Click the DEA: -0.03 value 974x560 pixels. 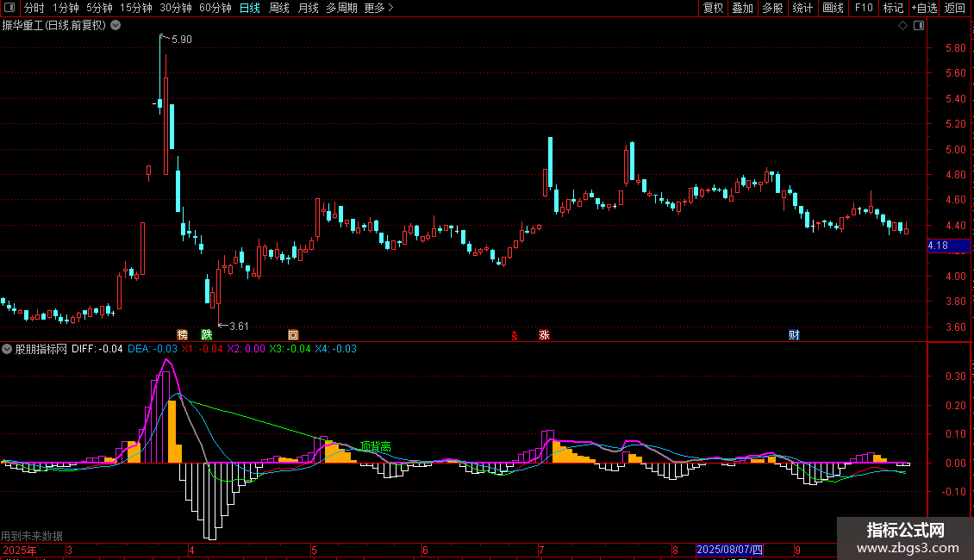153,349
